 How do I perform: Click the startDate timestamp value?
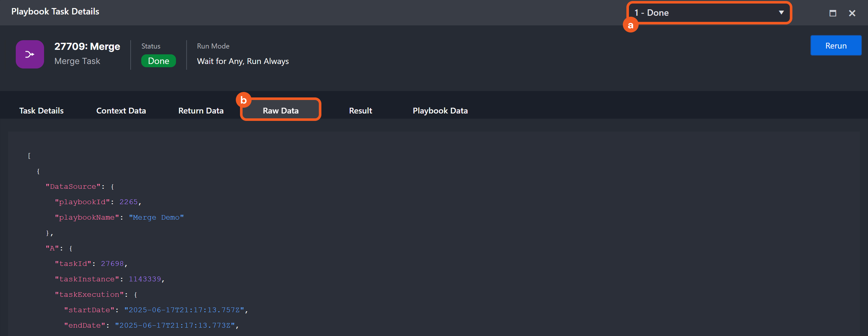[x=184, y=310]
